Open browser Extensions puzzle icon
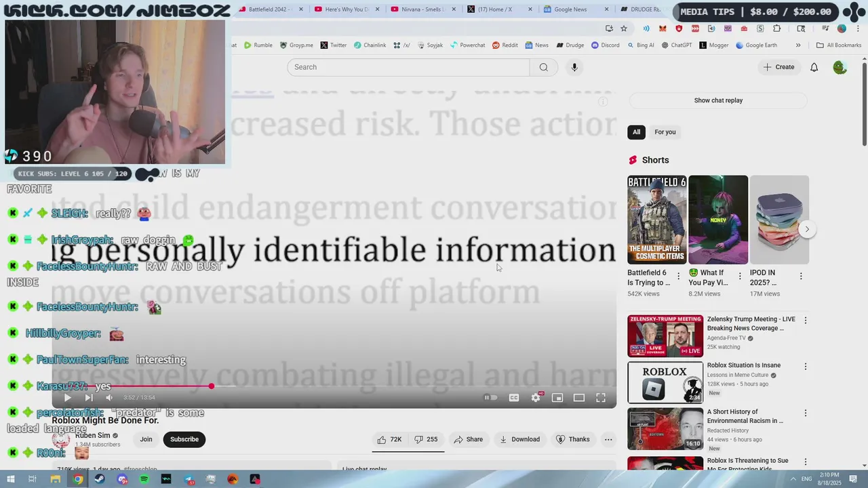The width and height of the screenshot is (868, 488). point(777,28)
